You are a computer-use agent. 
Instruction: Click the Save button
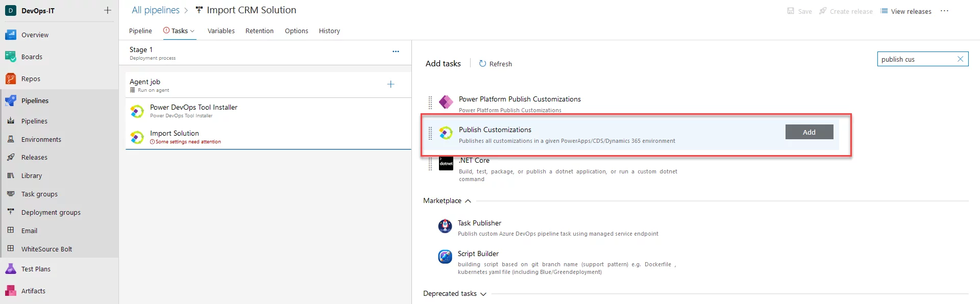click(x=799, y=11)
